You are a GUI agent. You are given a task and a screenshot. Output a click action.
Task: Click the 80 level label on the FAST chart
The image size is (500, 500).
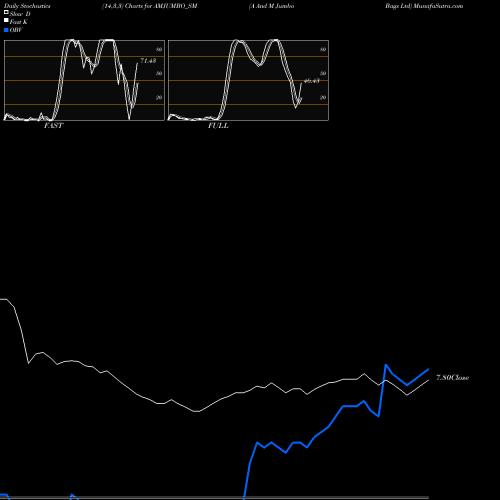point(159,49)
